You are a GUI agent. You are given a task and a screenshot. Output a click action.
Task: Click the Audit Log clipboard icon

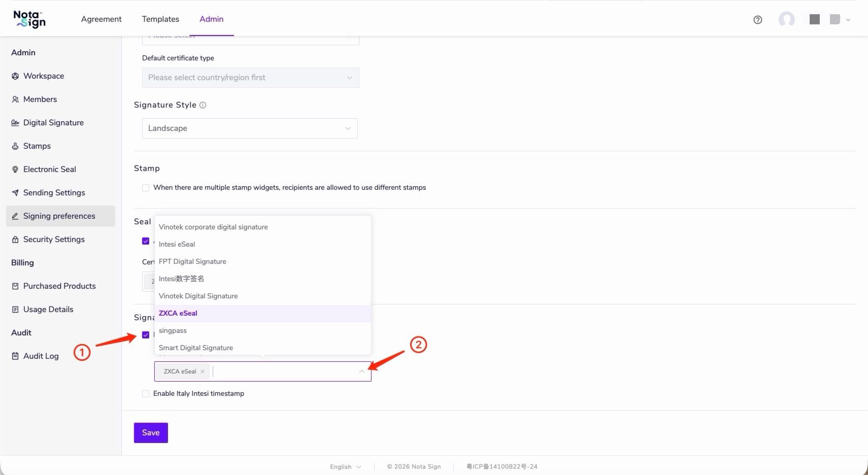[x=15, y=356]
